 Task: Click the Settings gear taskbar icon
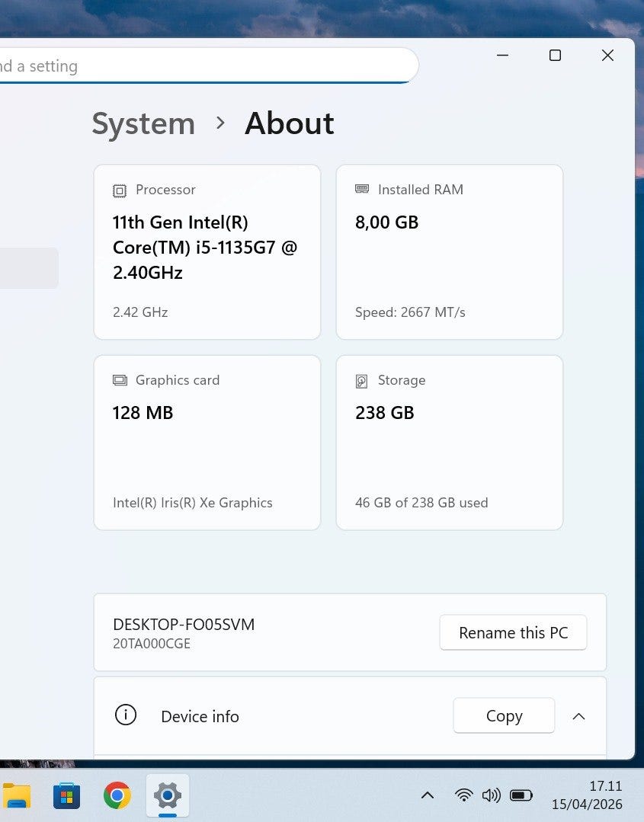(x=167, y=796)
